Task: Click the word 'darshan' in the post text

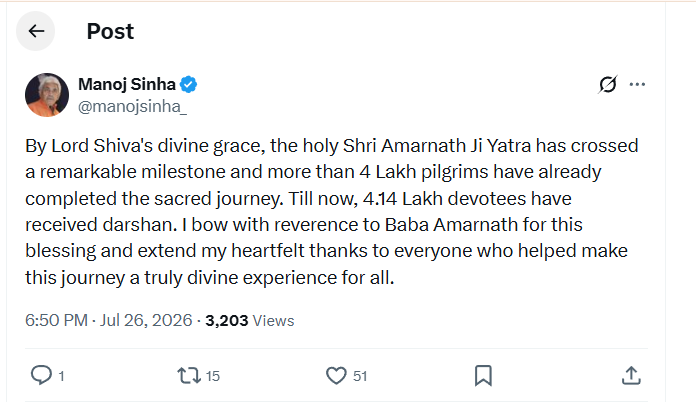Action: (x=139, y=225)
